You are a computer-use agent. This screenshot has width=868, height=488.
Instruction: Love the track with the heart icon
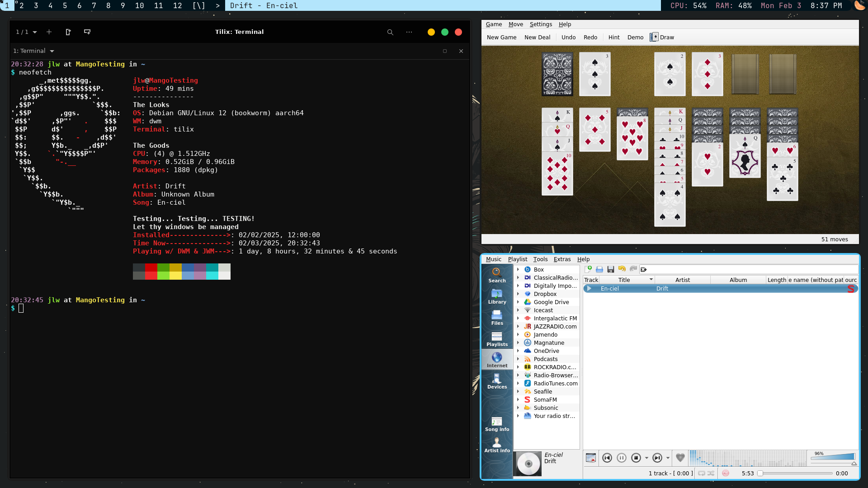[x=680, y=458]
